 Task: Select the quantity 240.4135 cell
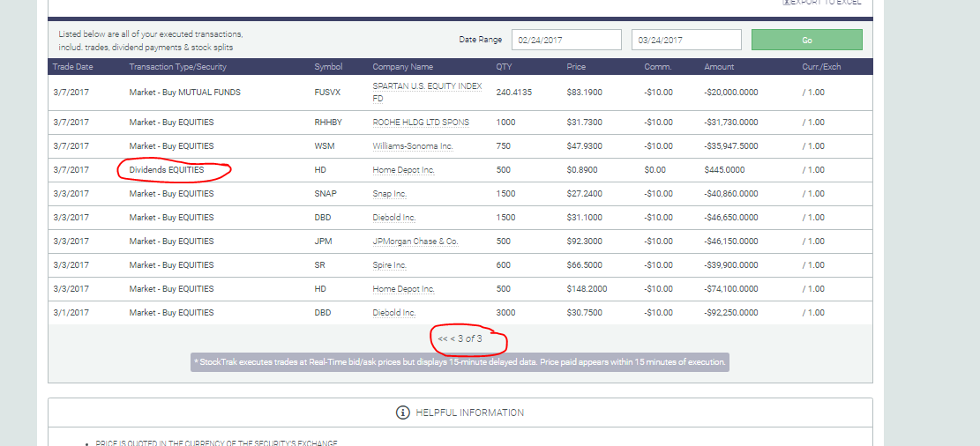[x=514, y=93]
